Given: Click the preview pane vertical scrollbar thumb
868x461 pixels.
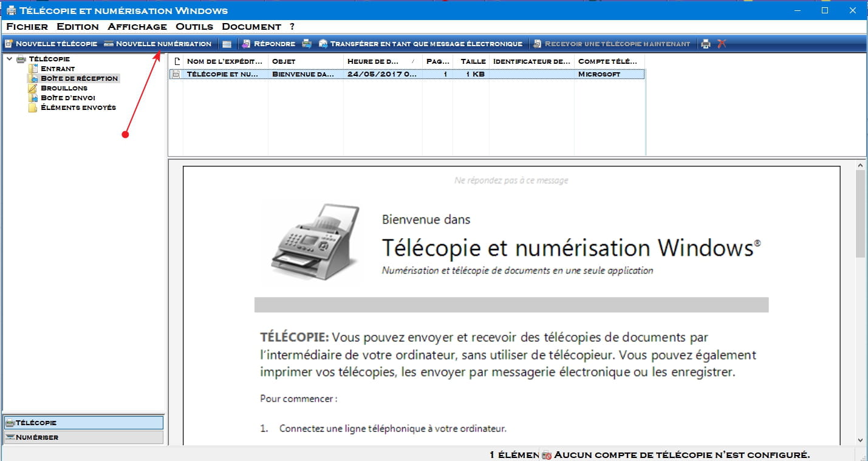Looking at the screenshot, I should pyautogui.click(x=861, y=214).
